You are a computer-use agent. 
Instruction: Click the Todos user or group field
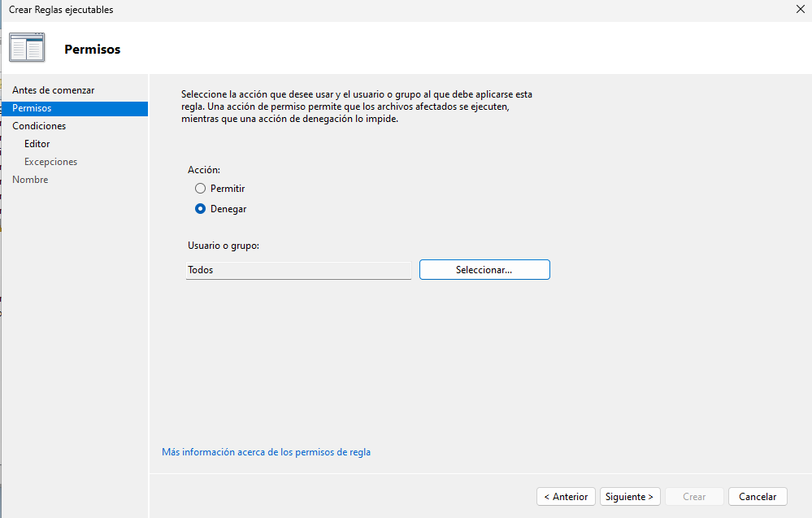pos(298,270)
